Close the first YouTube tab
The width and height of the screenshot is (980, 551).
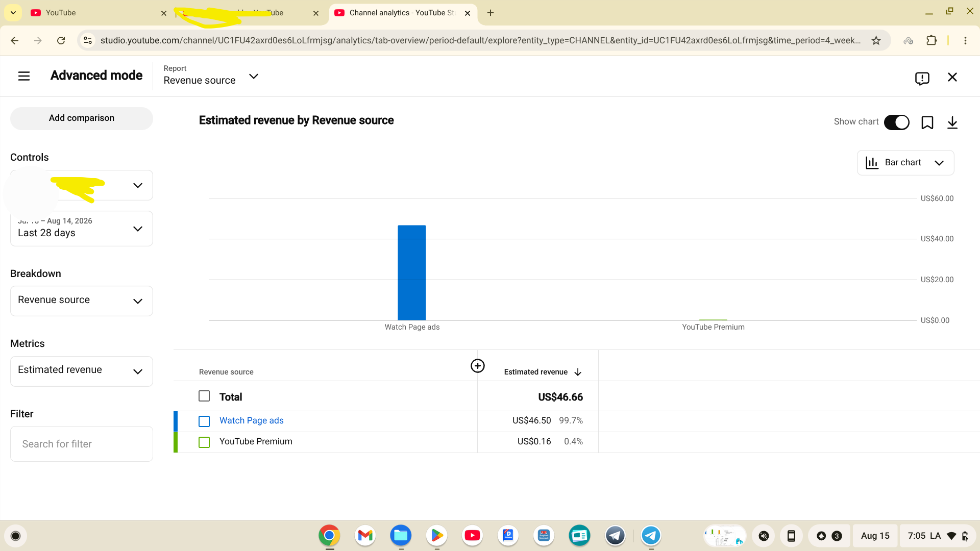coord(164,13)
